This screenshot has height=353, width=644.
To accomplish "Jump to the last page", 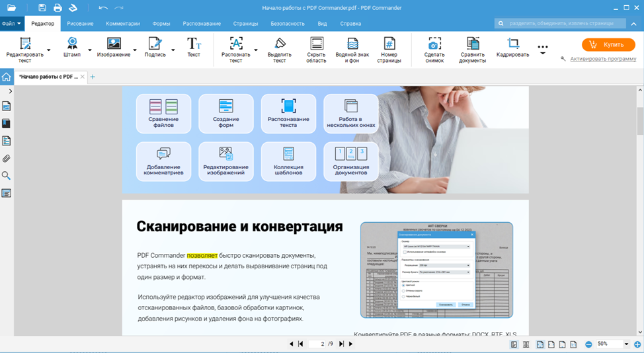I will point(341,344).
